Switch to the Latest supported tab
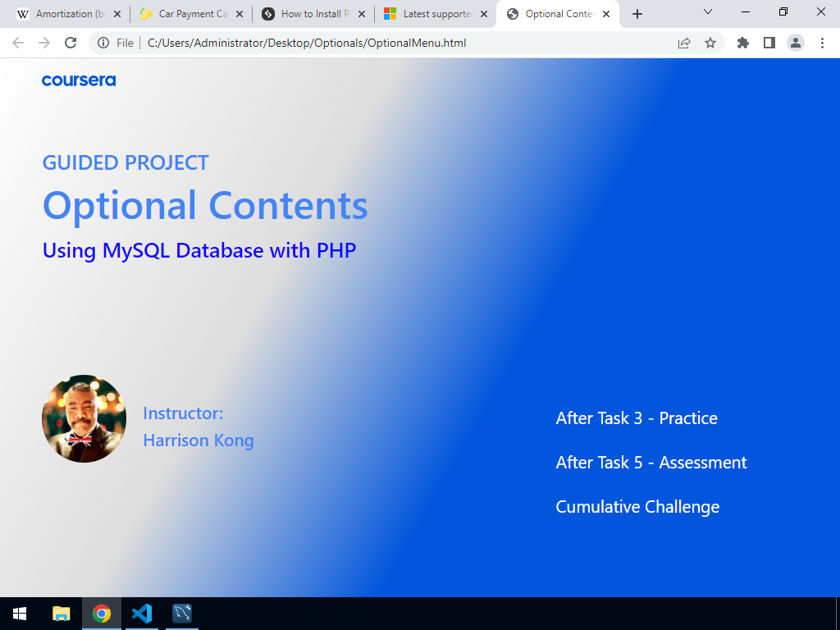This screenshot has width=840, height=630. tap(436, 14)
